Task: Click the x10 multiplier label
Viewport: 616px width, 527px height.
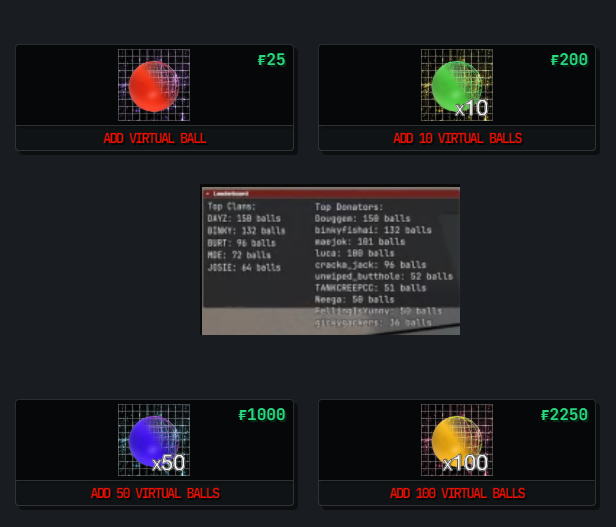Action: click(471, 108)
